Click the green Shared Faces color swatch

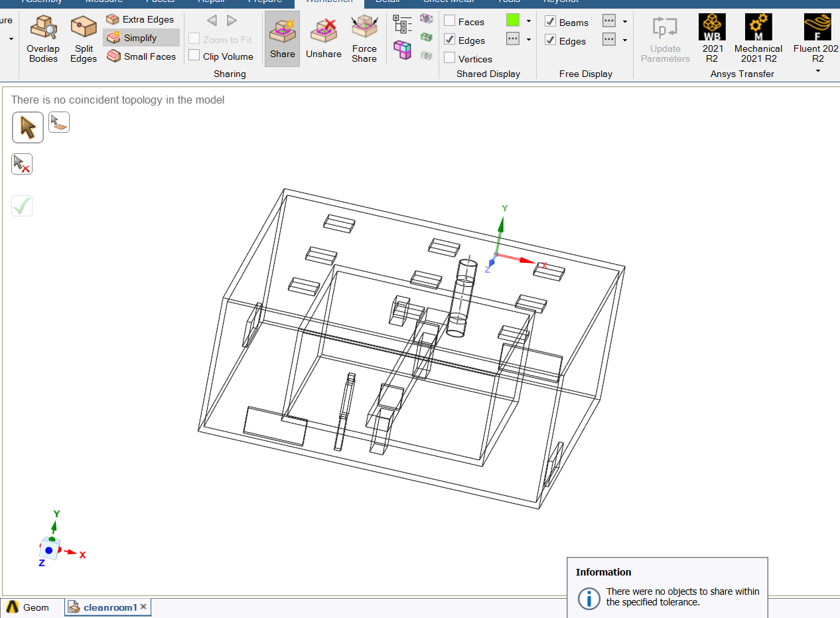(513, 21)
